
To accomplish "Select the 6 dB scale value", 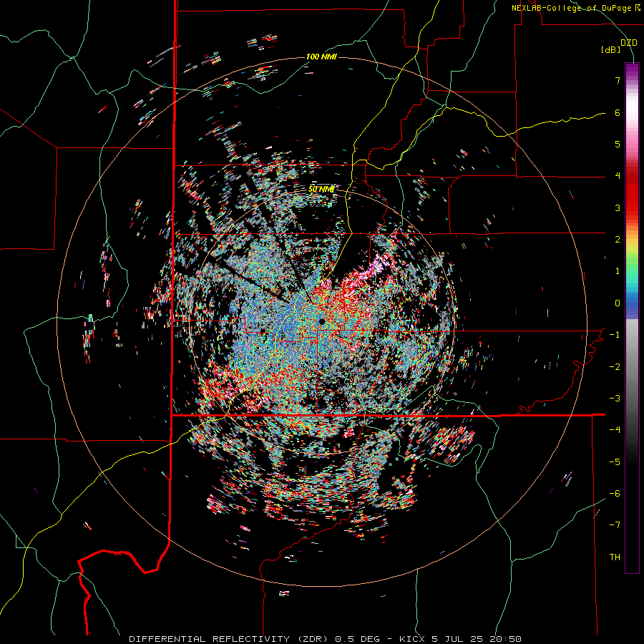I will pos(618,112).
